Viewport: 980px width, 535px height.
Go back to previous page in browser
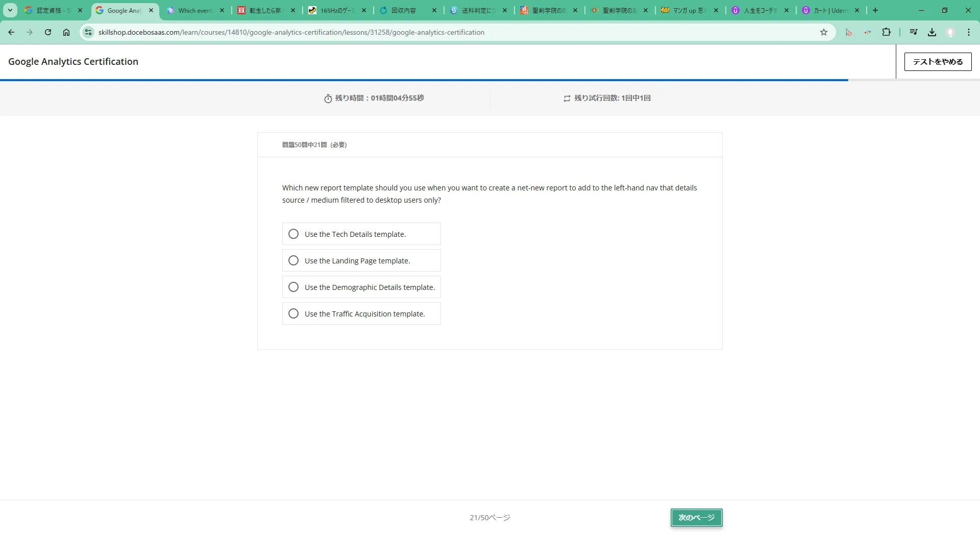coord(11,32)
